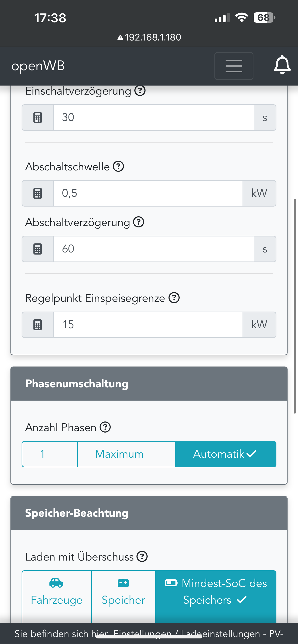Click calculator icon for Abschaltschwelle field
This screenshot has width=298, height=644.
point(38,193)
